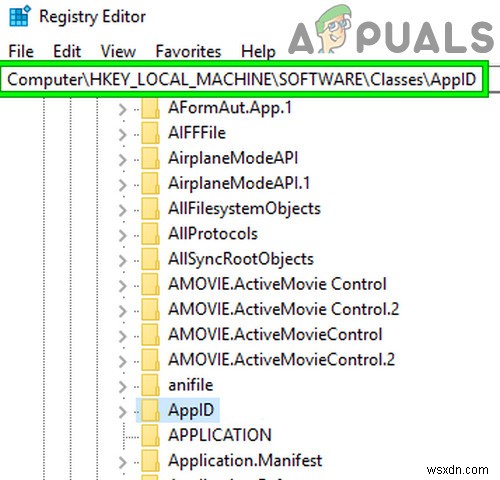Select the AMOVIE.ActiveMovieControl.2 key name
The image size is (500, 480).
(281, 360)
